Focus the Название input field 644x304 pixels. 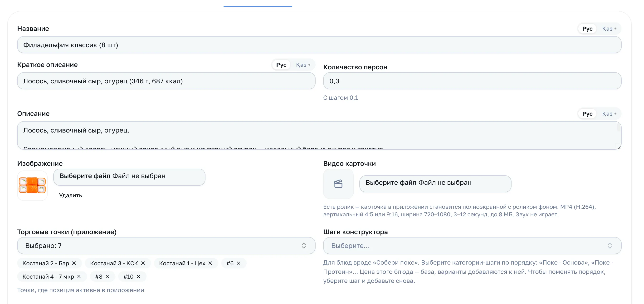pos(319,45)
